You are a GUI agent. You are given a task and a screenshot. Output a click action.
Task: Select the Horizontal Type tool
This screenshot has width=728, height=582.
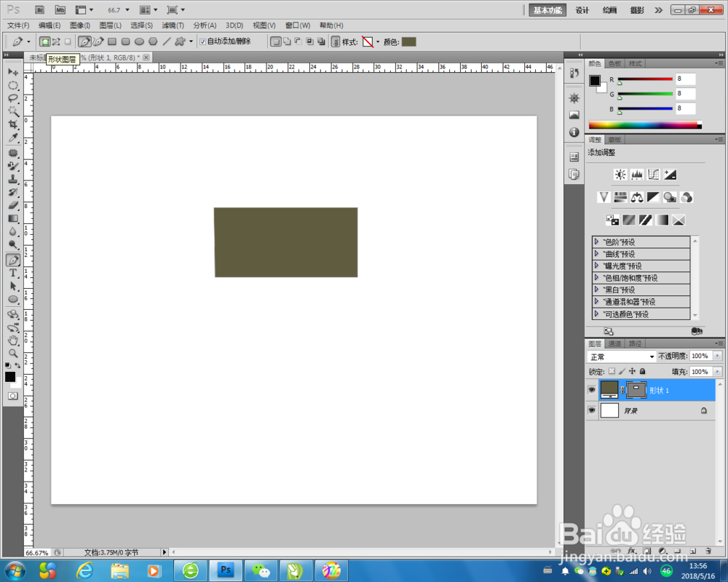13,274
